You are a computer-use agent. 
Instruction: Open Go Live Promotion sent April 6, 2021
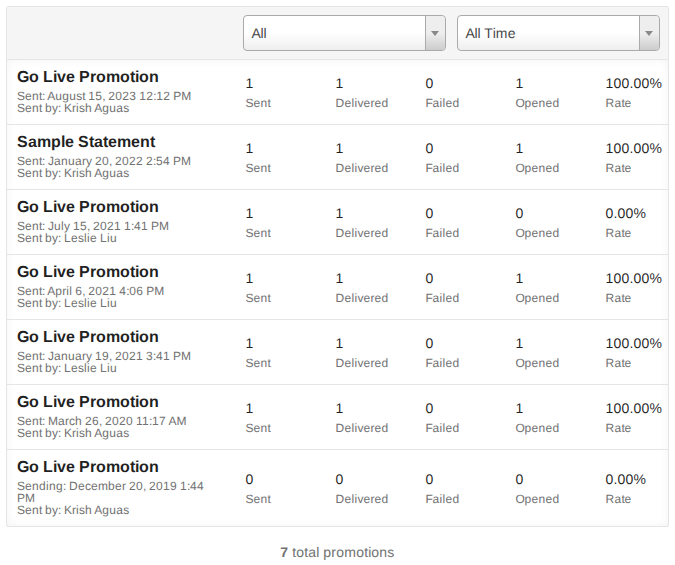(88, 272)
